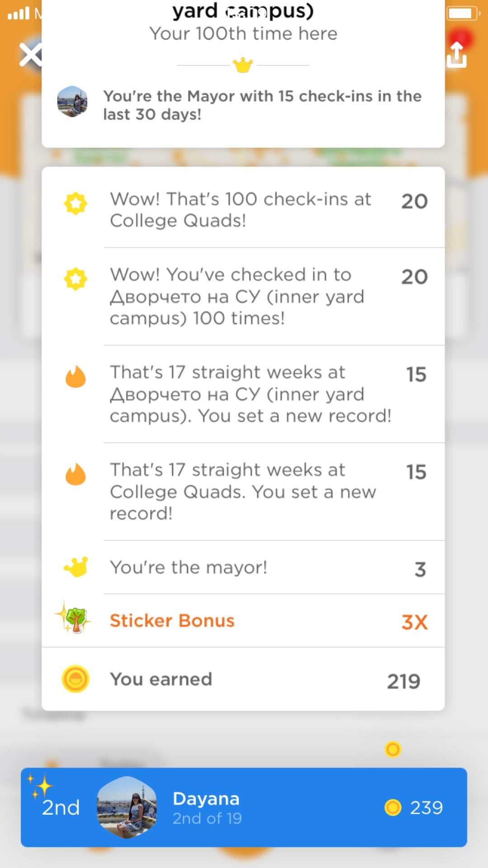Viewport: 488px width, 868px height.
Task: Tap the flame icon for Дворчето streak
Action: click(76, 377)
